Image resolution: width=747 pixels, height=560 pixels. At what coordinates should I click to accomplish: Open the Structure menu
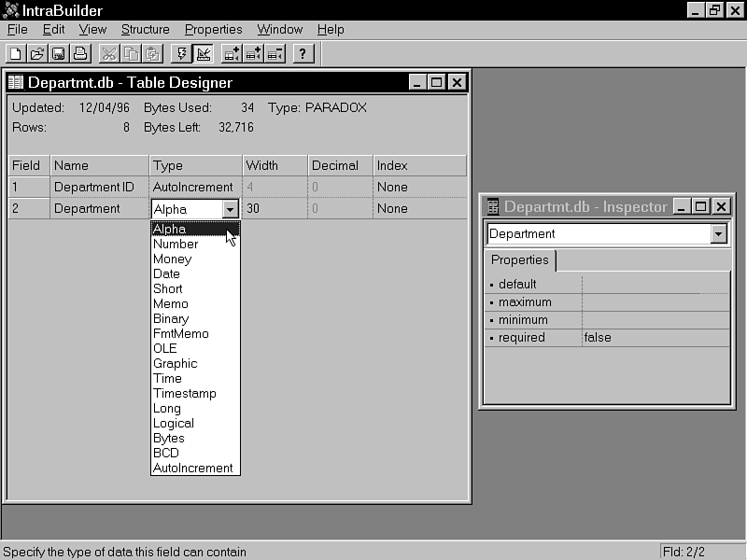[x=145, y=29]
